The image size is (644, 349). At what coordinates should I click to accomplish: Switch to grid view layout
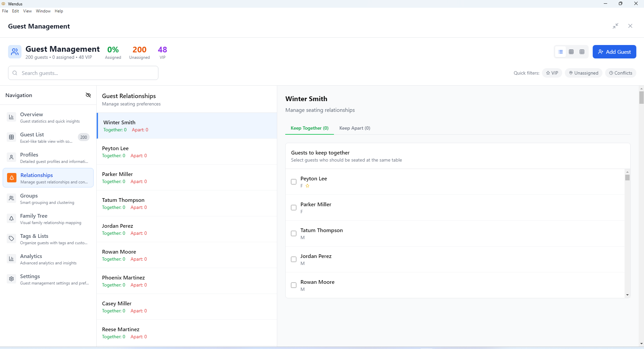coord(571,52)
